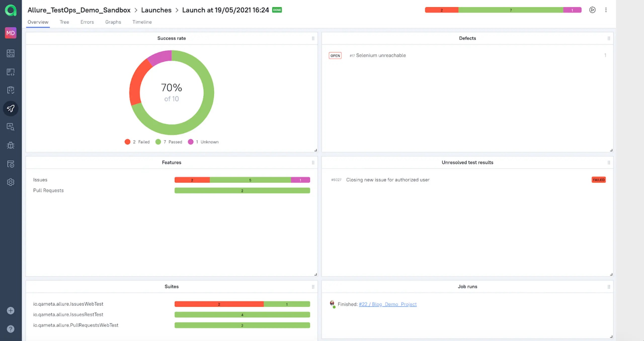The width and height of the screenshot is (644, 341).
Task: Open the Jobs icon in sidebar
Action: point(11,164)
